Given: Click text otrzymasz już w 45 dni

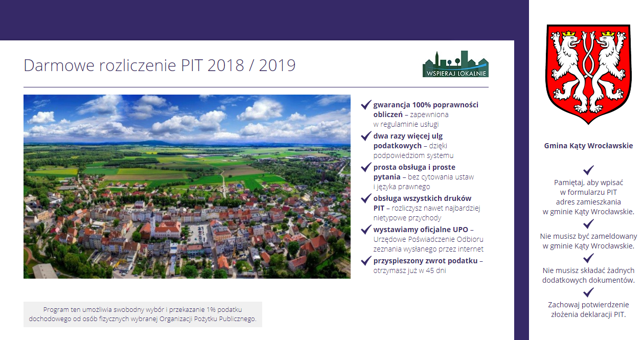Looking at the screenshot, I should [x=409, y=270].
